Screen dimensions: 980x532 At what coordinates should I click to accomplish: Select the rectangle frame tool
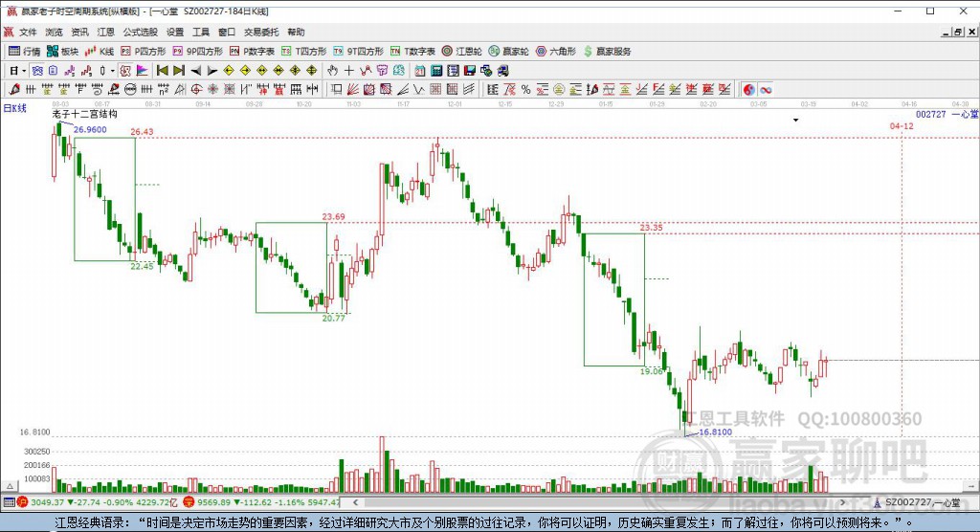336,90
